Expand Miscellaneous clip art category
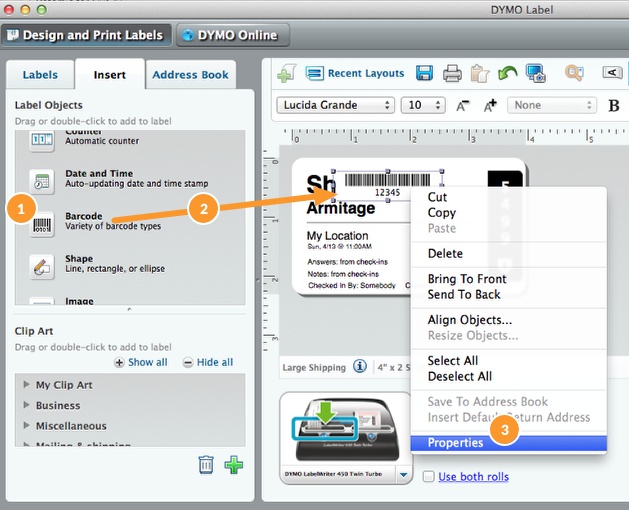 (26, 425)
